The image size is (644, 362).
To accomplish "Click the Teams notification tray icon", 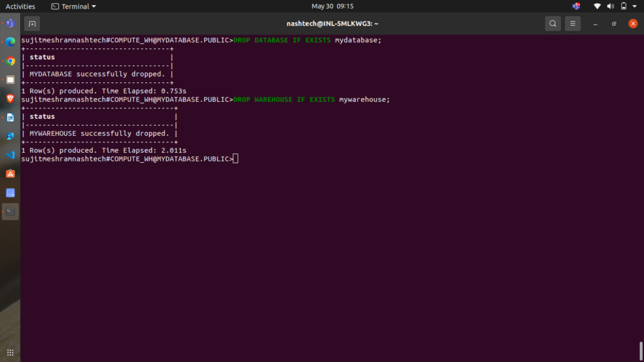I will (576, 6).
